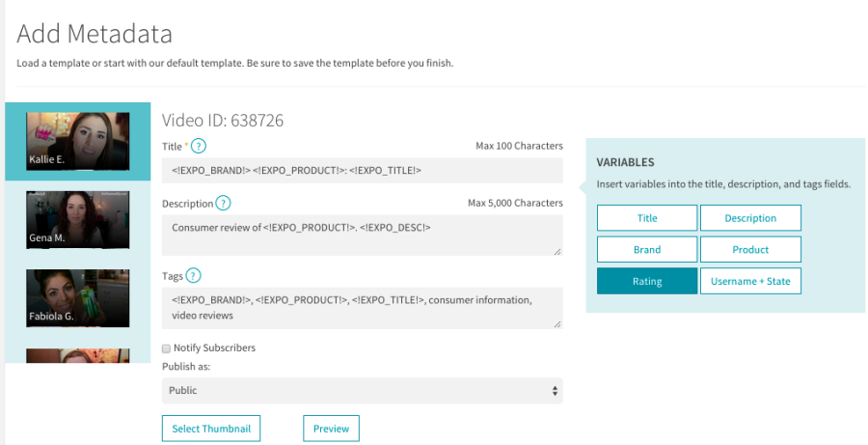Select the partially visible fourth video thumbnail

pos(78,355)
